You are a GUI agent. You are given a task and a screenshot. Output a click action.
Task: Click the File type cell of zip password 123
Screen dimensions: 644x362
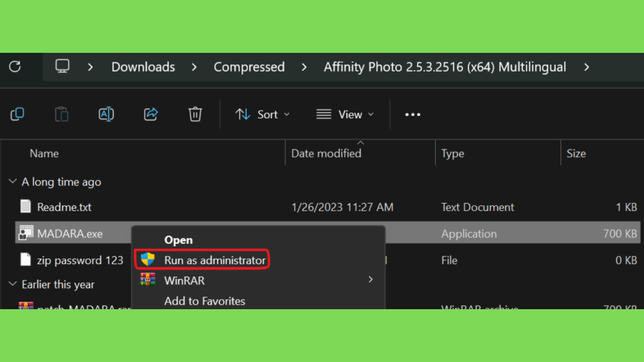[x=449, y=260]
